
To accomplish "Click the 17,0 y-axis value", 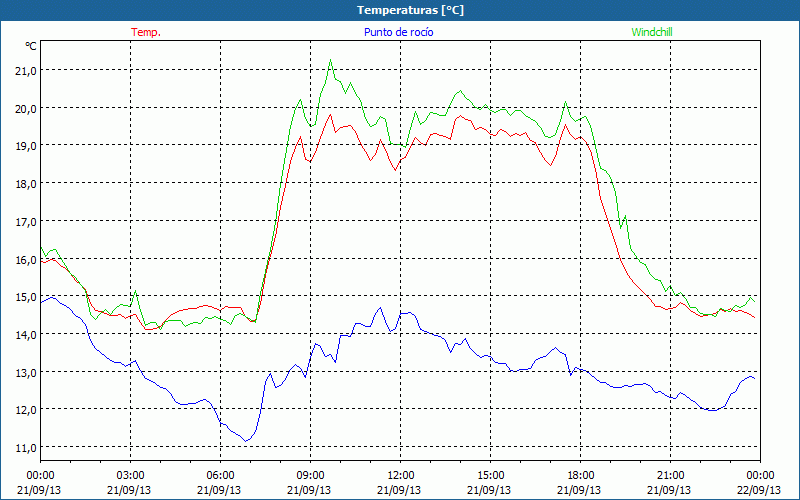I will pyautogui.click(x=26, y=222).
